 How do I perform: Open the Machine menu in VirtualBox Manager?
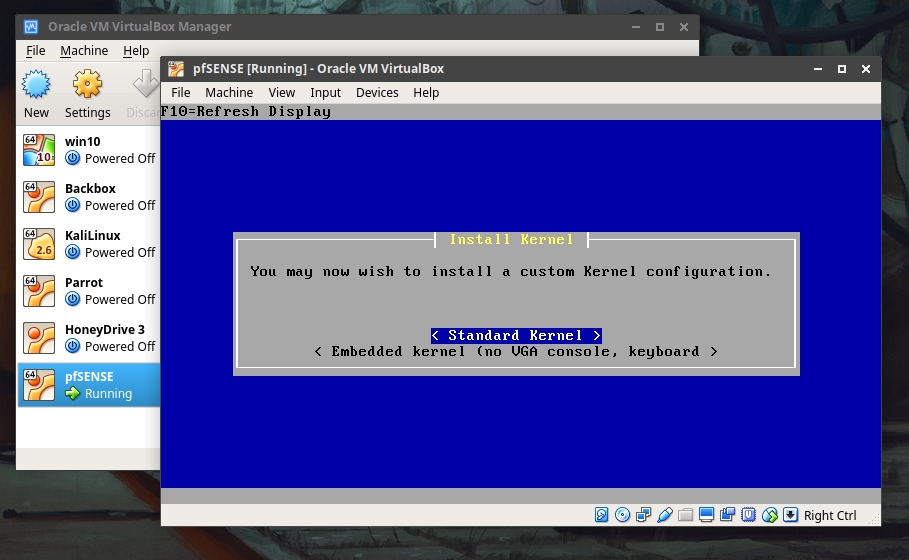(x=84, y=51)
